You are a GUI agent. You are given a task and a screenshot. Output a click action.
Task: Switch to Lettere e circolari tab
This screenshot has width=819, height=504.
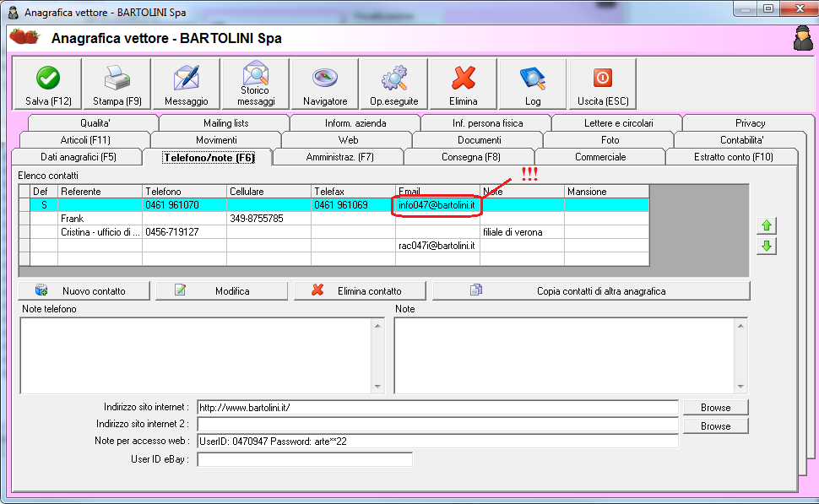tap(618, 123)
